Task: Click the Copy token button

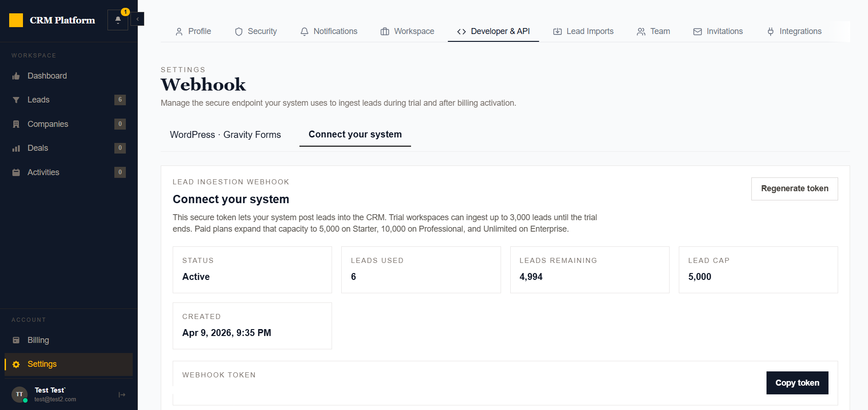Action: (797, 383)
